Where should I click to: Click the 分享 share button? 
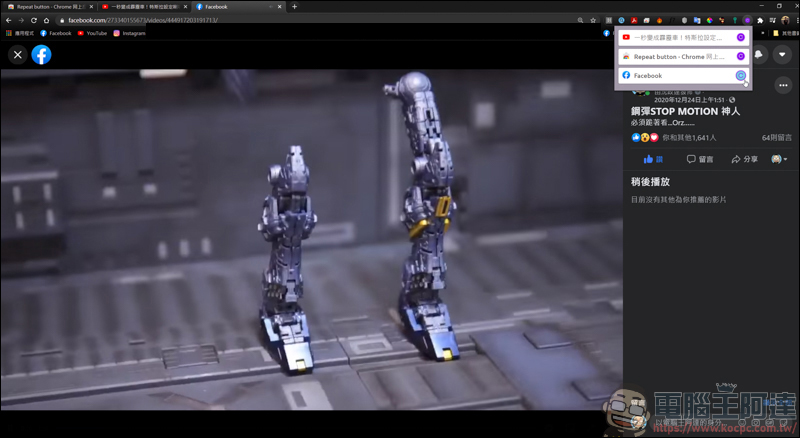(x=744, y=159)
